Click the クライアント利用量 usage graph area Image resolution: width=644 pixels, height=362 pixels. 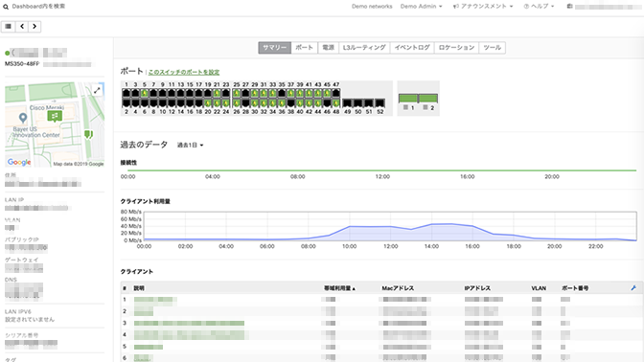pyautogui.click(x=390, y=226)
